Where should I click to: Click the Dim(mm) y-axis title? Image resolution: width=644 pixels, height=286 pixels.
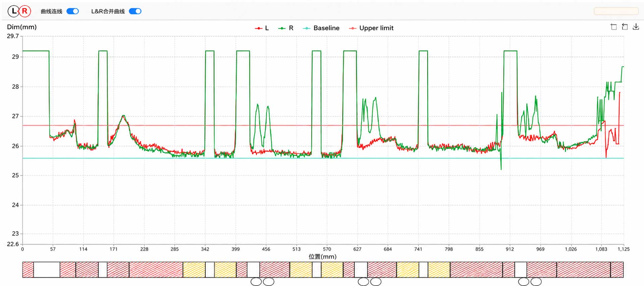click(22, 27)
